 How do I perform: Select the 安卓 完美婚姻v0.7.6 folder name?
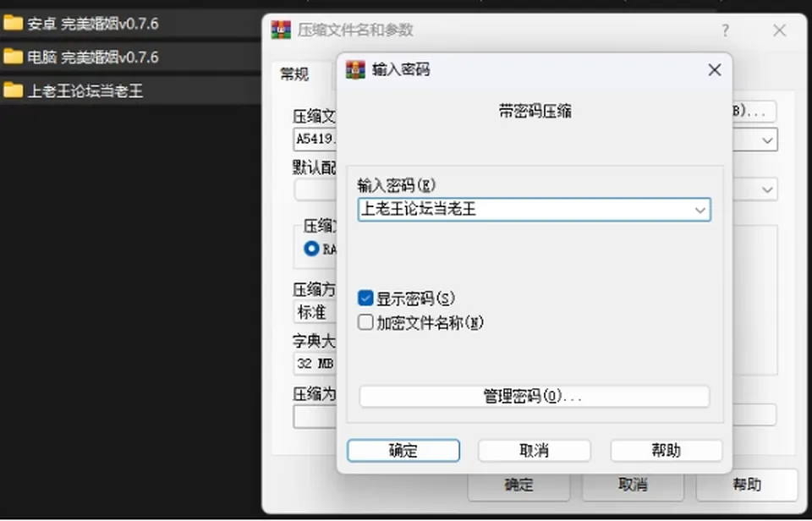(x=93, y=24)
